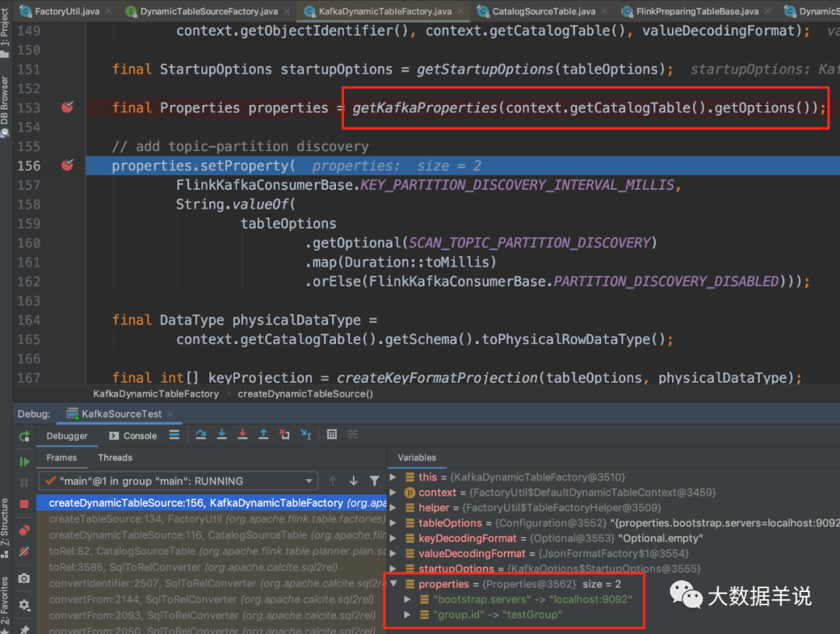The width and height of the screenshot is (840, 634).
Task: Select Debugger tab
Action: click(x=67, y=436)
